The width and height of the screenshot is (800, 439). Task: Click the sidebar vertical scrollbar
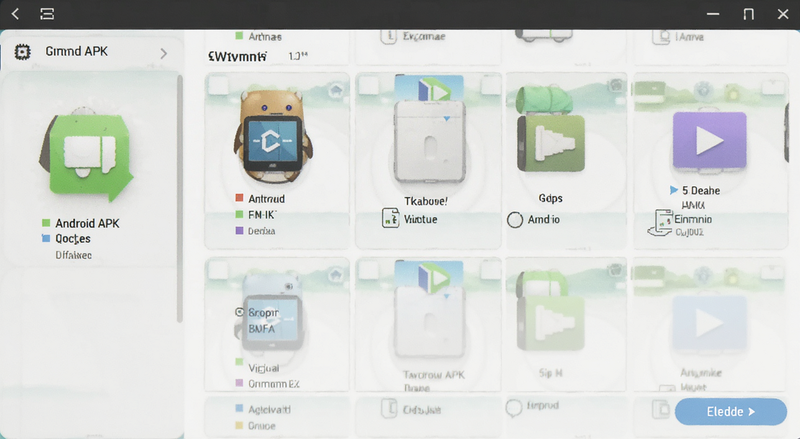[180, 199]
